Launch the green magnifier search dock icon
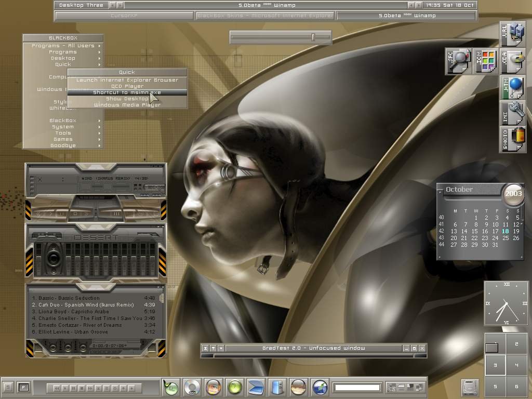Viewport: 532px width, 399px height. (171, 387)
